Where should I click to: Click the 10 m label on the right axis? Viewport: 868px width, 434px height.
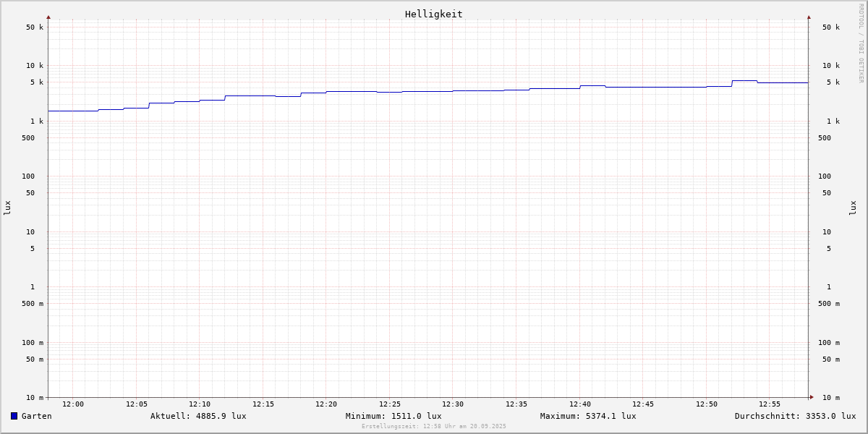(x=830, y=398)
